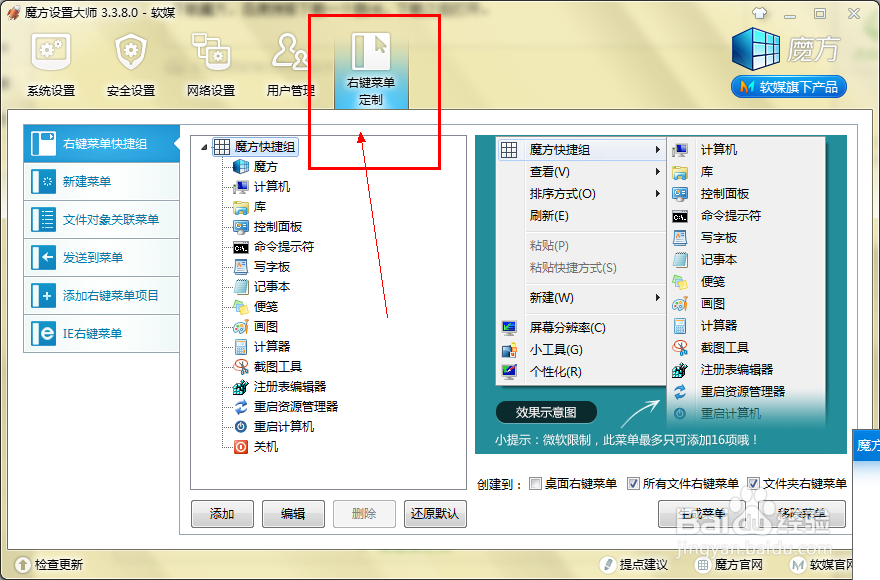This screenshot has height=580, width=880.
Task: Click 小工具(G) icon in preview menu
Action: (x=509, y=350)
